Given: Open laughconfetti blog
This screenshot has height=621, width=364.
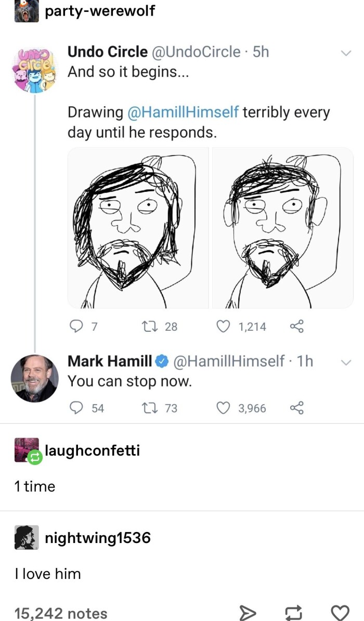Looking at the screenshot, I should tap(92, 450).
